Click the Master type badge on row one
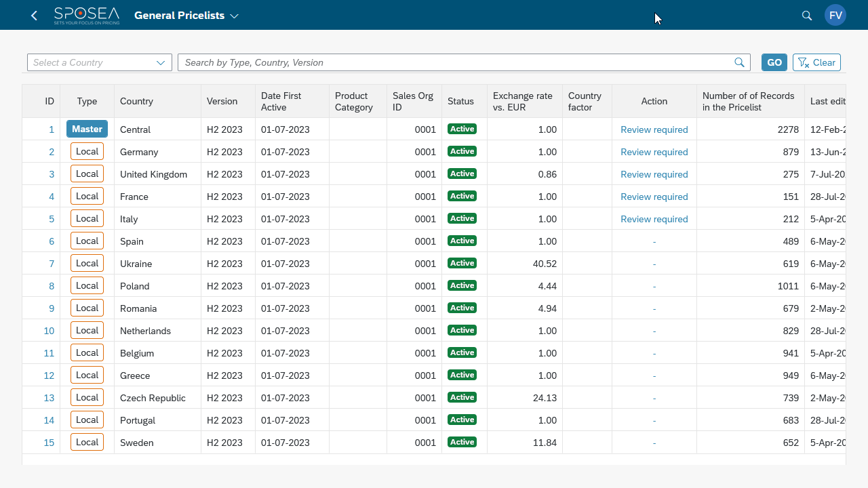The width and height of the screenshot is (868, 488). point(87,129)
